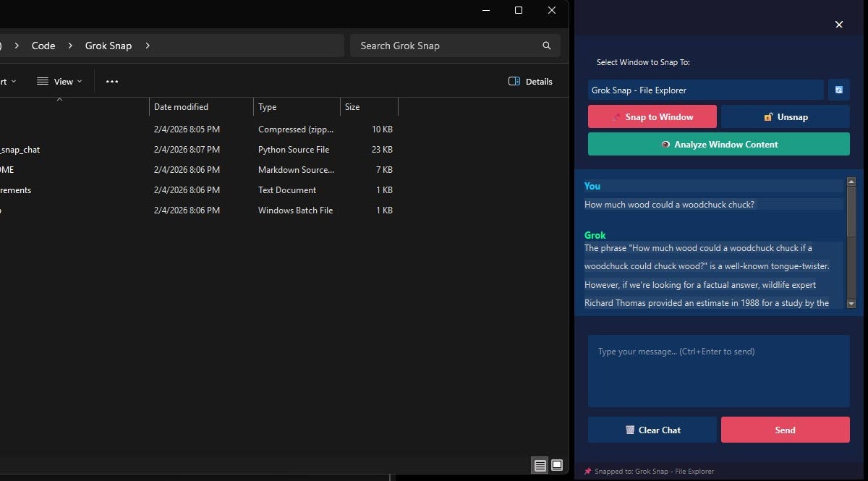Image resolution: width=868 pixels, height=481 pixels.
Task: Click the Sort dropdown arrow in toolbar
Action: point(14,82)
